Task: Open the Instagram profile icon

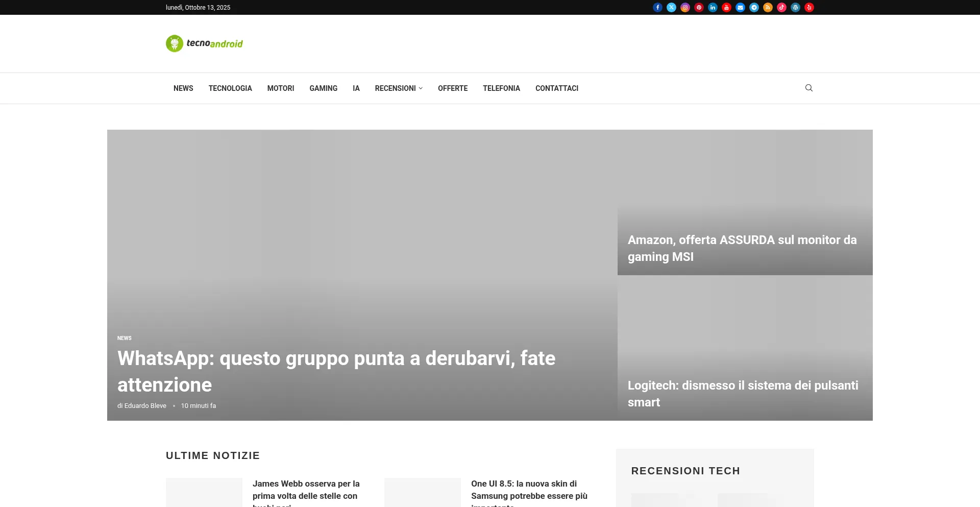Action: pos(685,8)
